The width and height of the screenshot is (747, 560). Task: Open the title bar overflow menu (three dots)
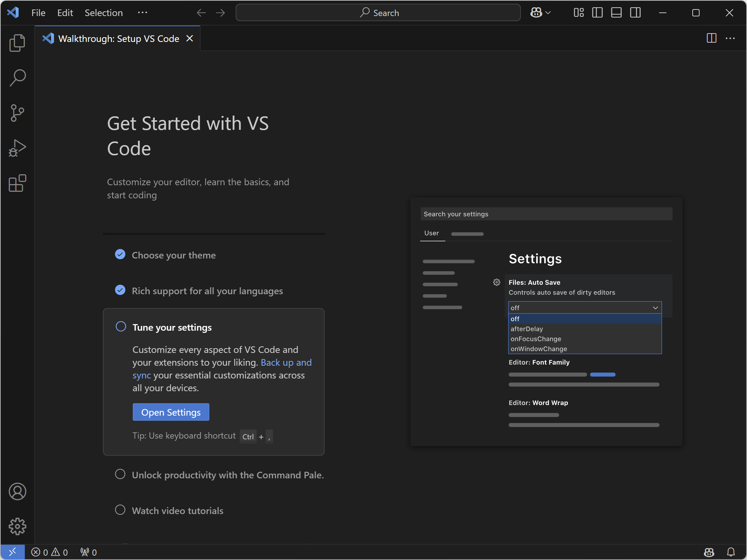click(x=142, y=13)
